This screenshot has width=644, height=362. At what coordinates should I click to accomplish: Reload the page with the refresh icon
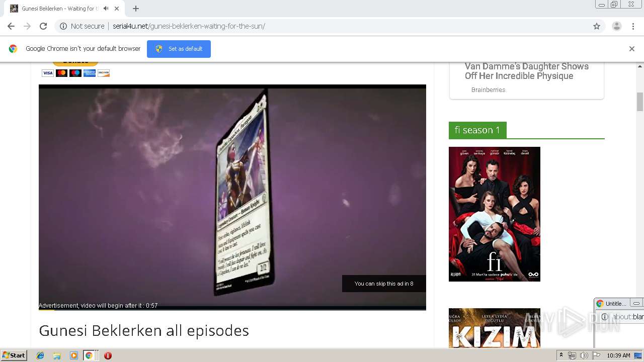pos(43,26)
